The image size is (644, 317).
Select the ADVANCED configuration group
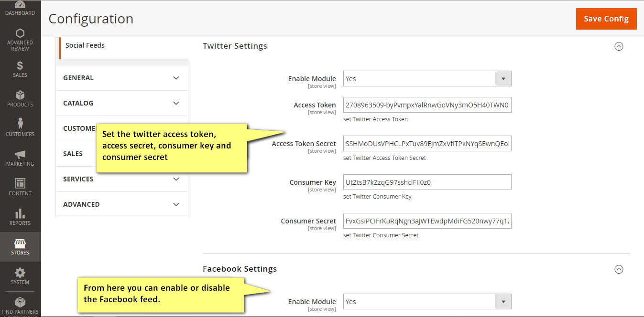click(122, 204)
